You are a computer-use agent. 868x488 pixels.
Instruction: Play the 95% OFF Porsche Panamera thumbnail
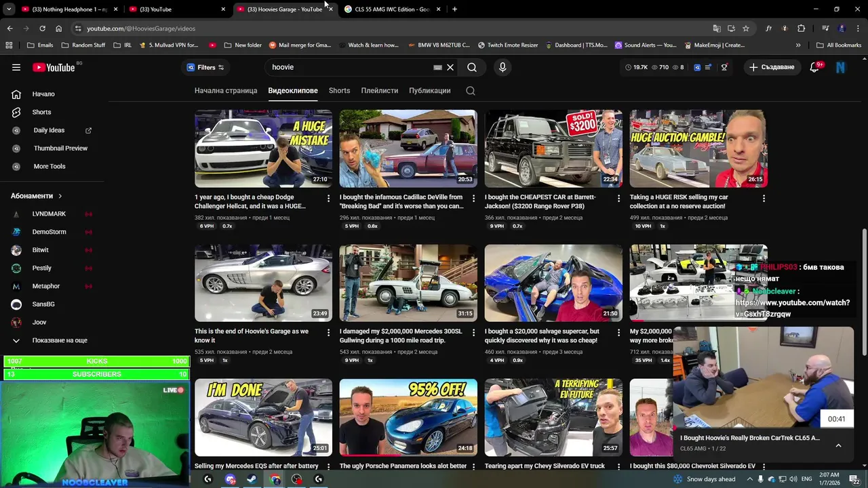408,418
